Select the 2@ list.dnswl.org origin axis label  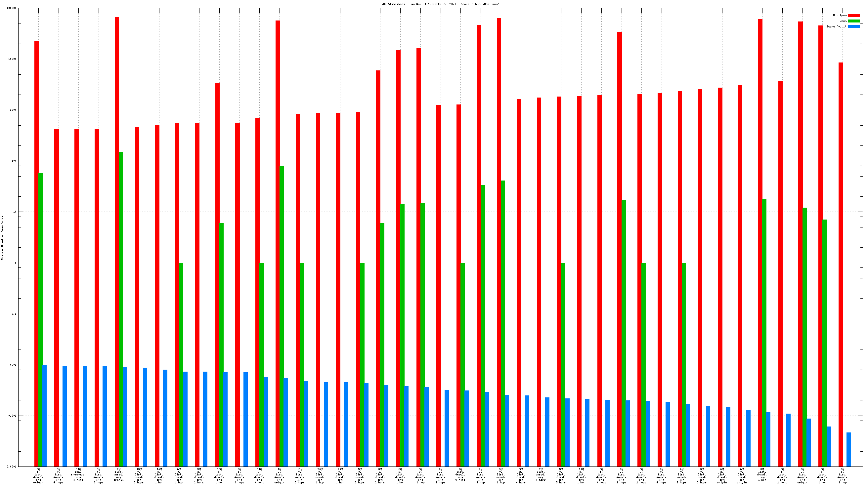click(x=119, y=474)
